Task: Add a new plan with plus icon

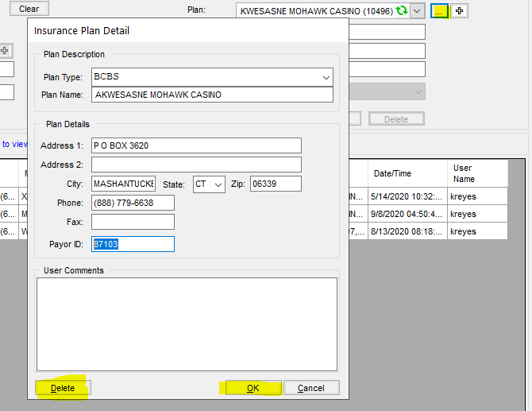Action: click(460, 11)
